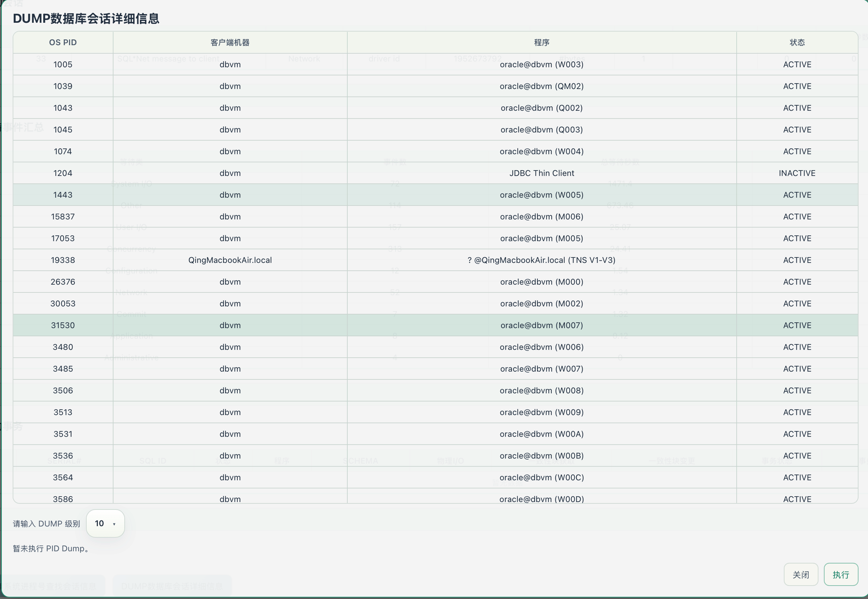The image size is (868, 599).
Task: Click the INACTIVE status cell
Action: [797, 173]
